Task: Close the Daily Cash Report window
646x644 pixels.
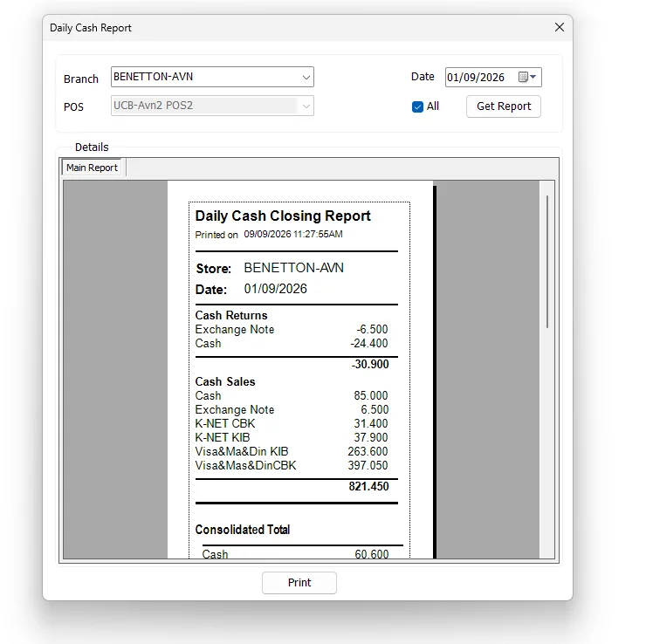Action: click(559, 27)
